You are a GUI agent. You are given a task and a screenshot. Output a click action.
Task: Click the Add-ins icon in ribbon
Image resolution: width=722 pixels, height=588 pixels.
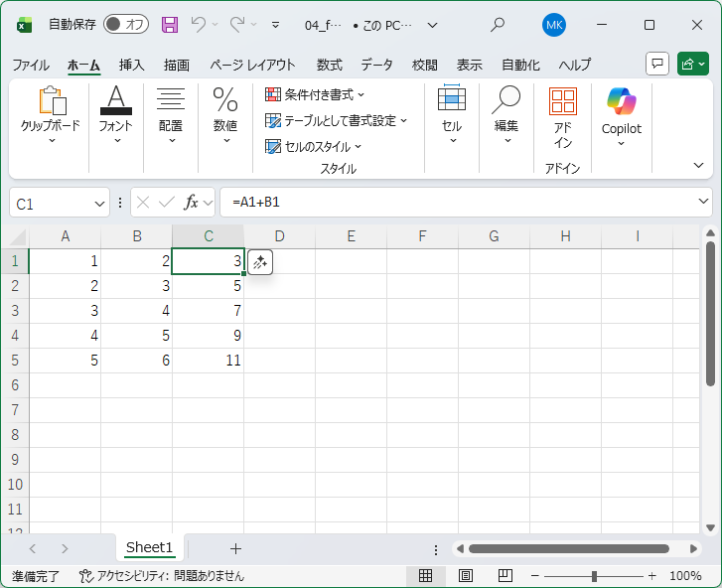563,102
